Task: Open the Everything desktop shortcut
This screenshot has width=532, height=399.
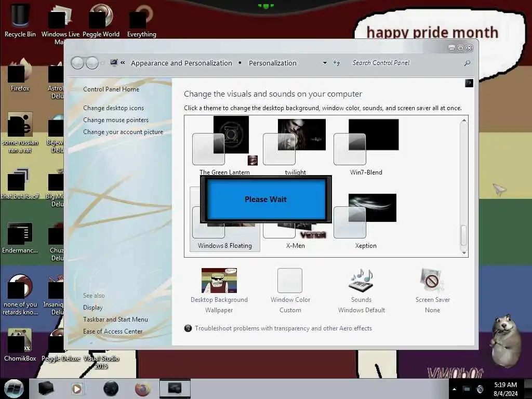Action: [141, 20]
